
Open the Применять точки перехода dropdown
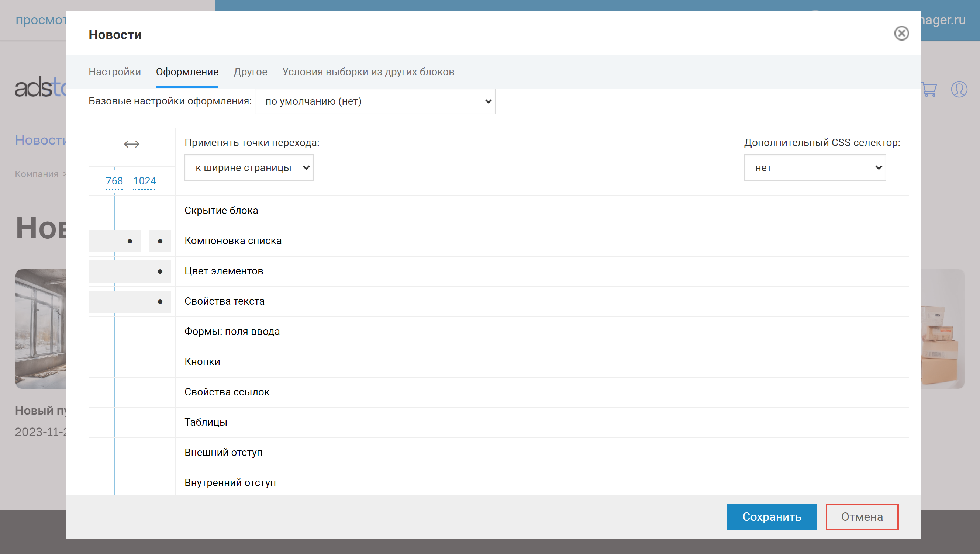click(249, 167)
